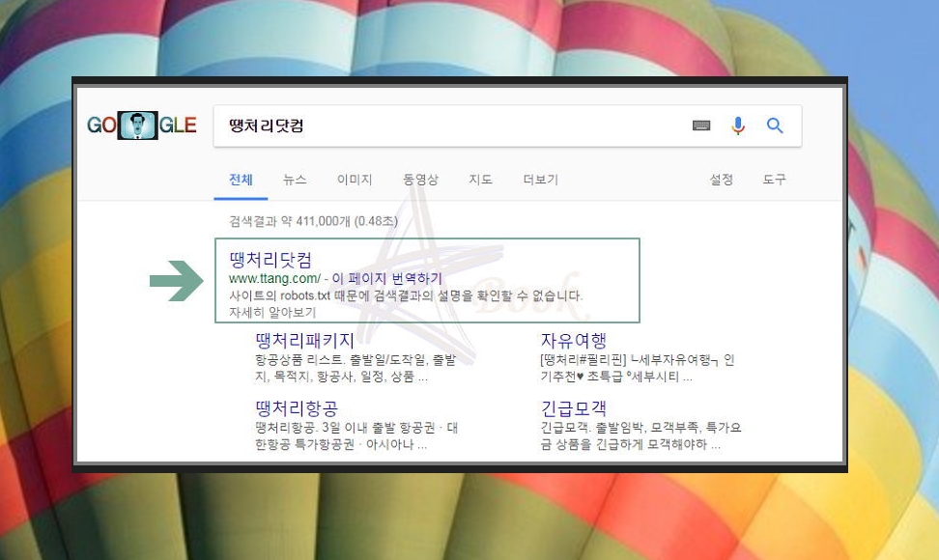Viewport: 939px width, 560px height.
Task: Click the 항공상품 리스트 description text
Action: tap(356, 368)
